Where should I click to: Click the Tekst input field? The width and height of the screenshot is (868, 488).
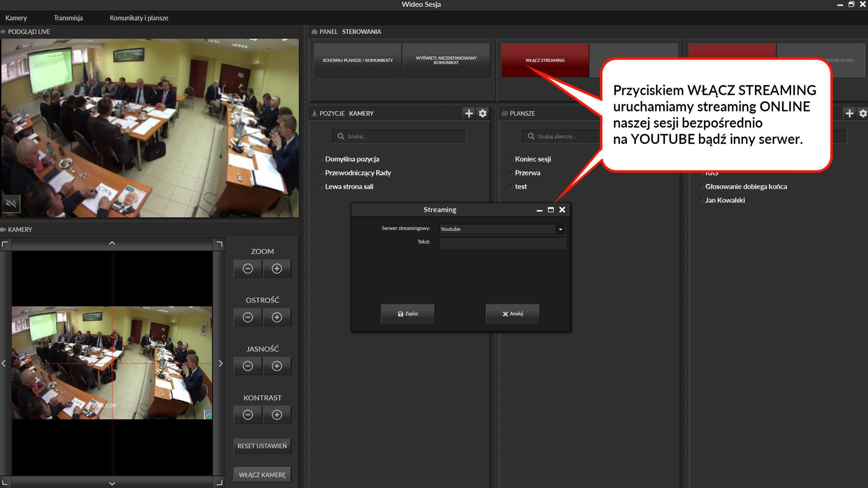(x=502, y=243)
